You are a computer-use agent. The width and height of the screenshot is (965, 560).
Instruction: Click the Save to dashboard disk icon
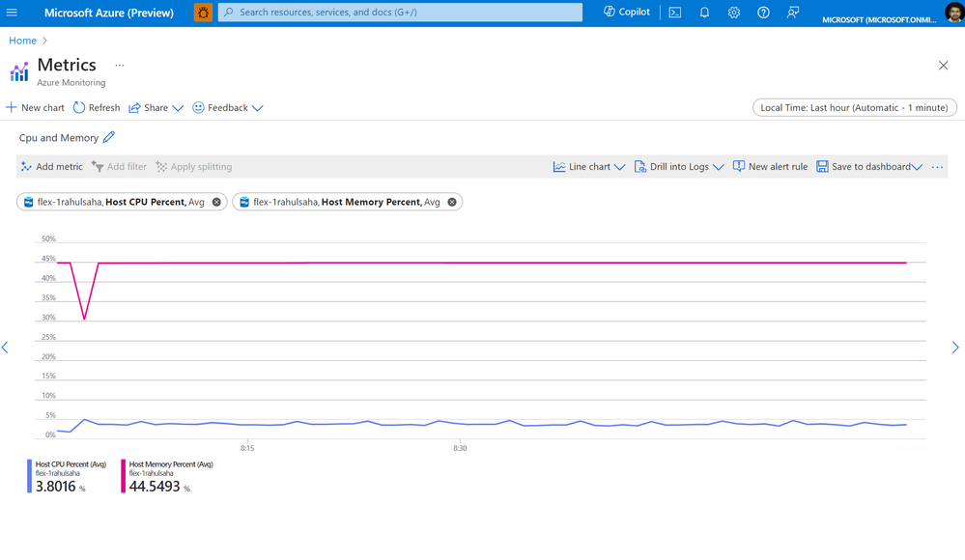(822, 167)
